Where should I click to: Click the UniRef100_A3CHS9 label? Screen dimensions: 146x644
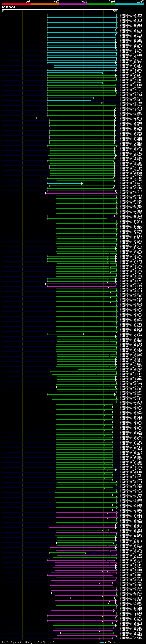131,334
